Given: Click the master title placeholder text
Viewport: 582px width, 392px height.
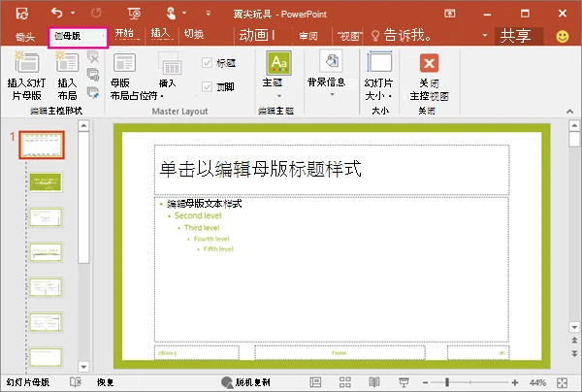Looking at the screenshot, I should point(260,169).
